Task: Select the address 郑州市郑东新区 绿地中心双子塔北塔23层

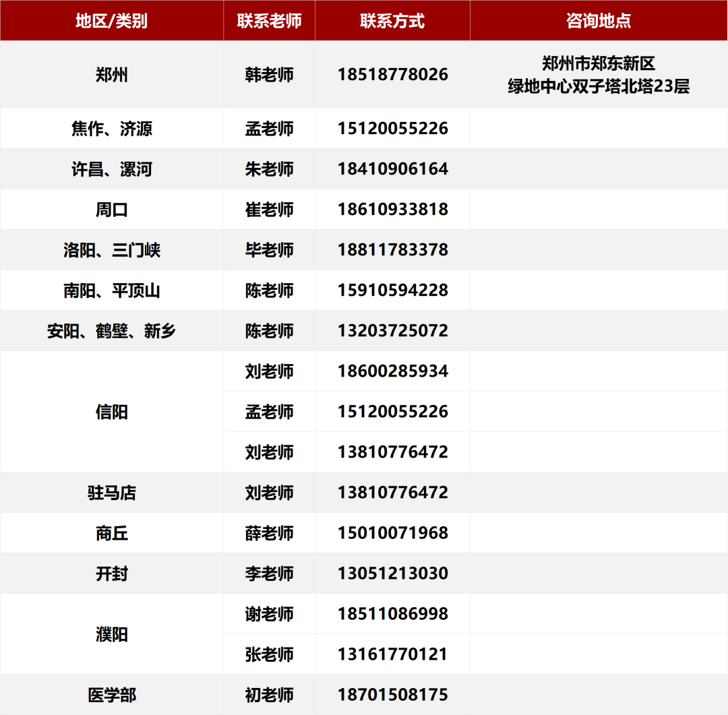Action: pyautogui.click(x=599, y=75)
